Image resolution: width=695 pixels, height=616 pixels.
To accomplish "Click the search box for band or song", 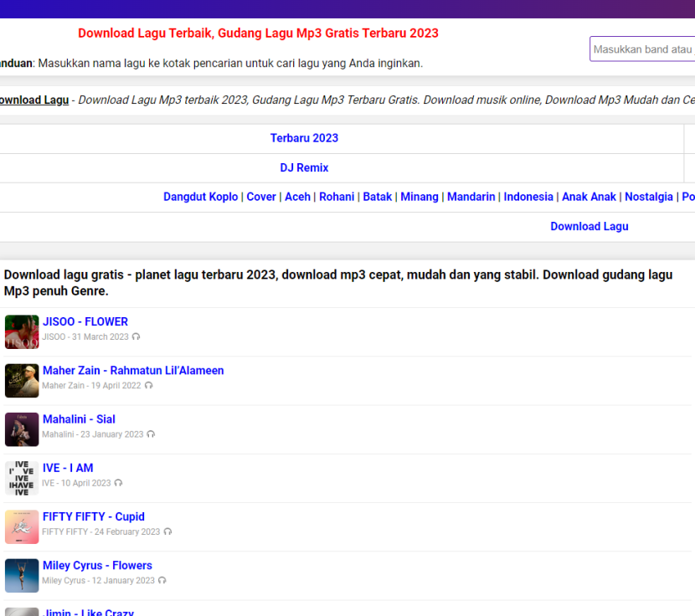I will click(x=642, y=49).
